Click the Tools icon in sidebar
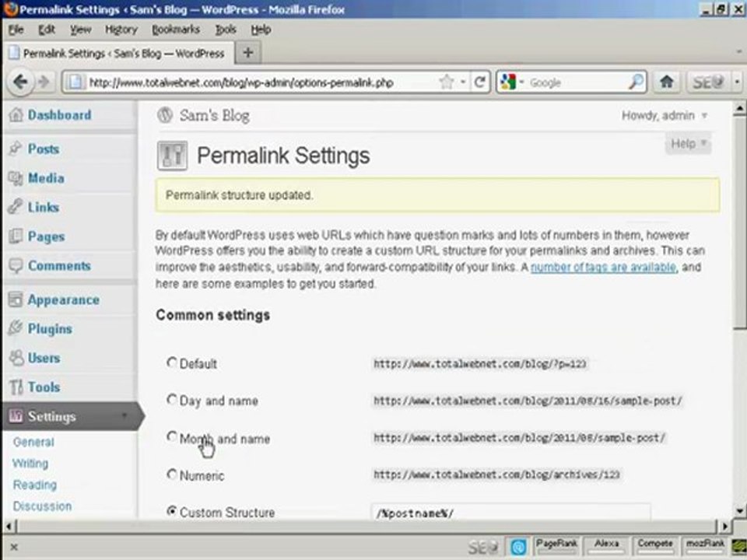Viewport: 747px width, 560px height. point(16,387)
